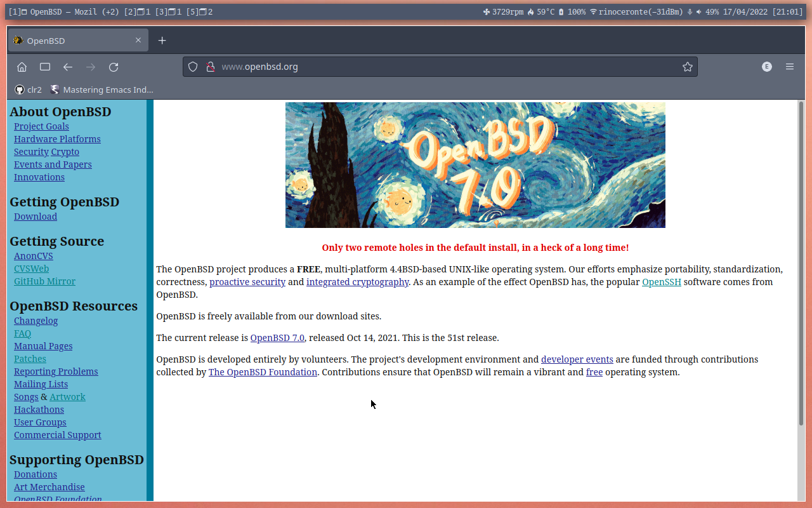Open Security link in sidebar
The width and height of the screenshot is (812, 508).
coord(31,152)
